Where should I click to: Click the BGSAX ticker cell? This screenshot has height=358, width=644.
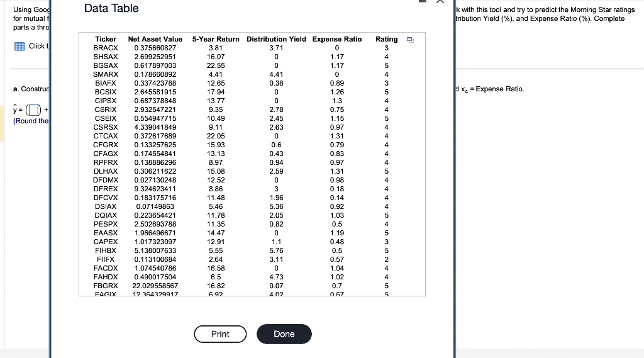106,66
